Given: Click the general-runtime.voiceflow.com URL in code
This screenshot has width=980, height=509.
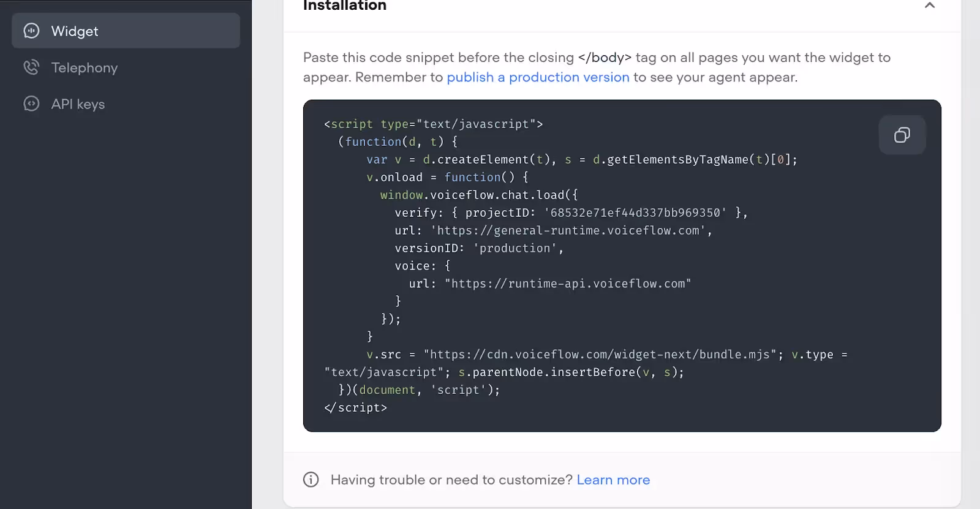Looking at the screenshot, I should pyautogui.click(x=568, y=230).
